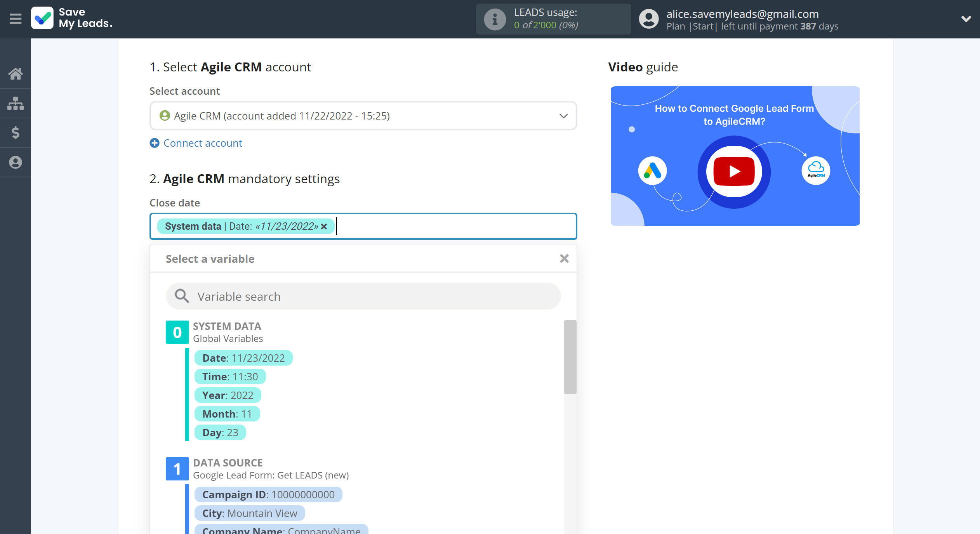Click the 'How to Connect Google Lead Form' title
The height and width of the screenshot is (534, 980).
click(734, 115)
